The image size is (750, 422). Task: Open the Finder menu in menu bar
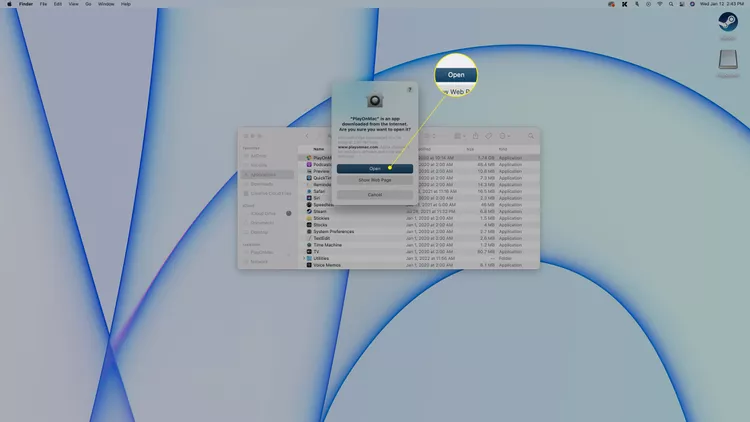pos(26,4)
